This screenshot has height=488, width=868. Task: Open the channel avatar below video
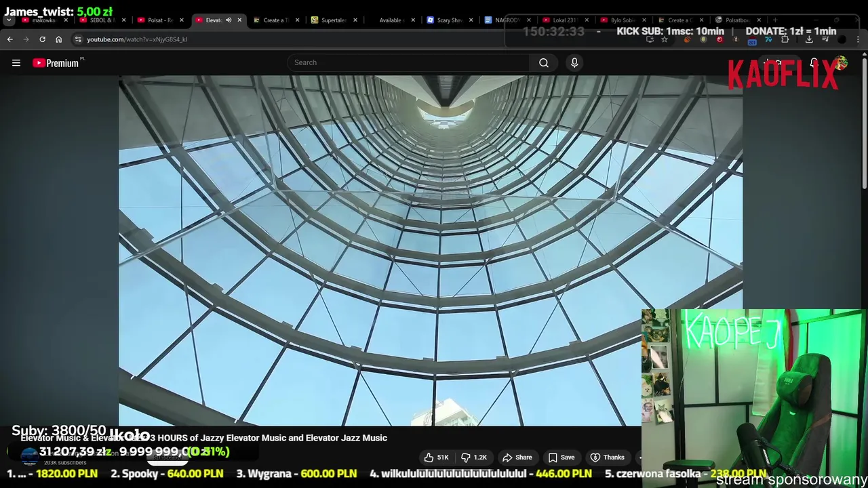[28, 457]
